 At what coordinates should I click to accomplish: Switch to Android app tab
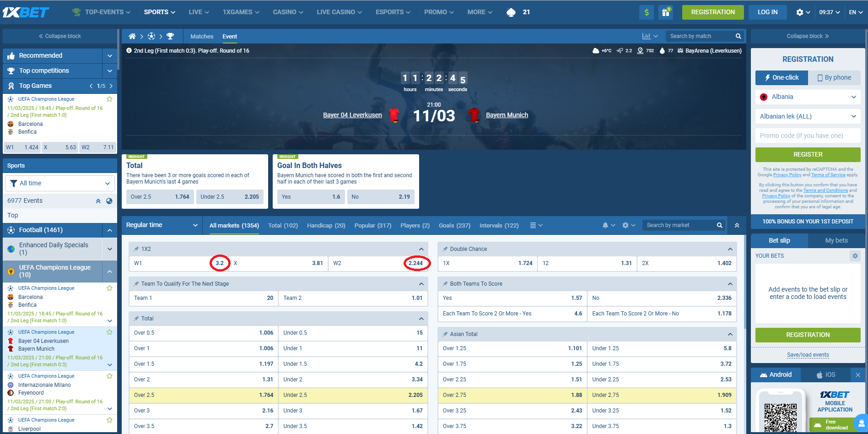(776, 374)
